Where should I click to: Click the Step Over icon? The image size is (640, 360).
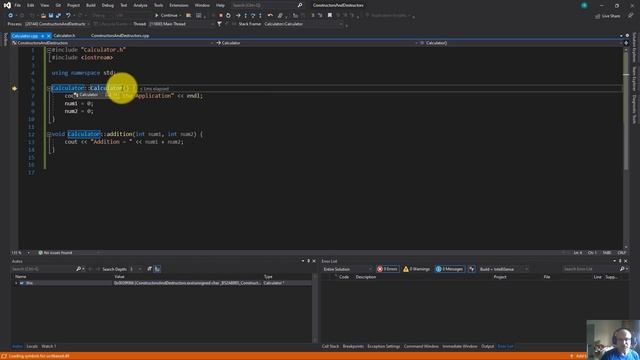pos(253,16)
